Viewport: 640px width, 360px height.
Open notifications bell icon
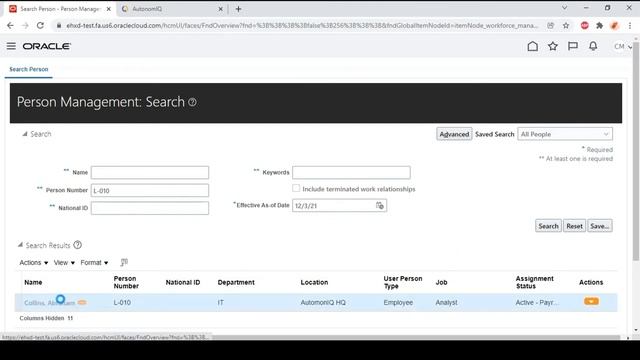click(593, 46)
